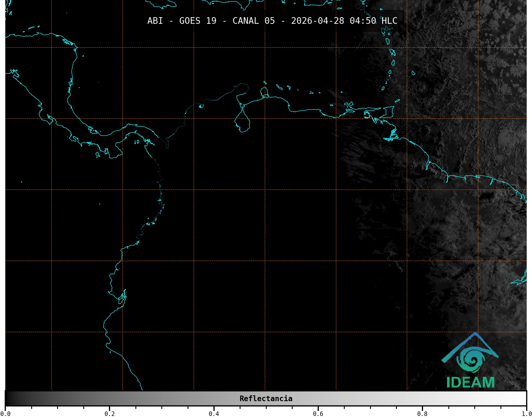Viewport: 532px width, 417px height.
Task: Click the 0.2 colorbar tick label
Action: [110, 414]
